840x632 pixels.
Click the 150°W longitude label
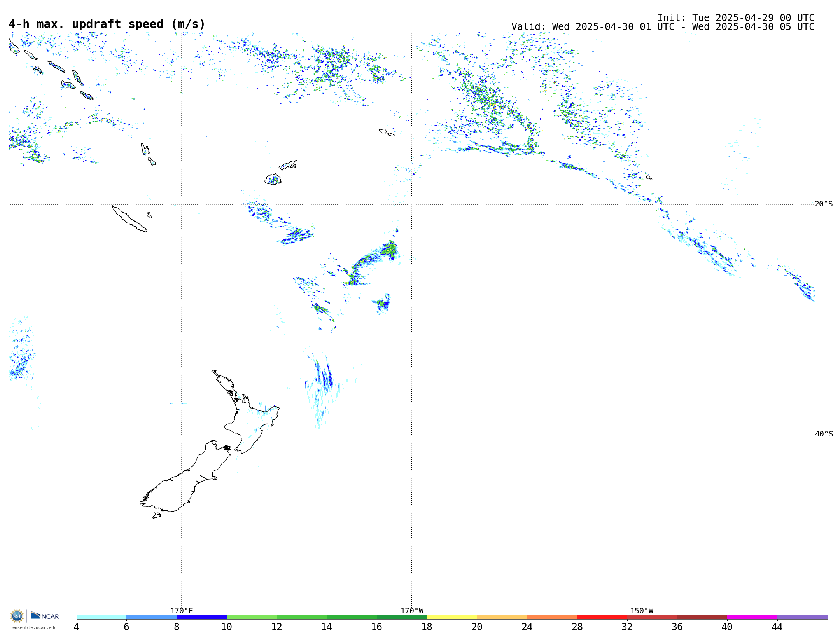point(642,611)
